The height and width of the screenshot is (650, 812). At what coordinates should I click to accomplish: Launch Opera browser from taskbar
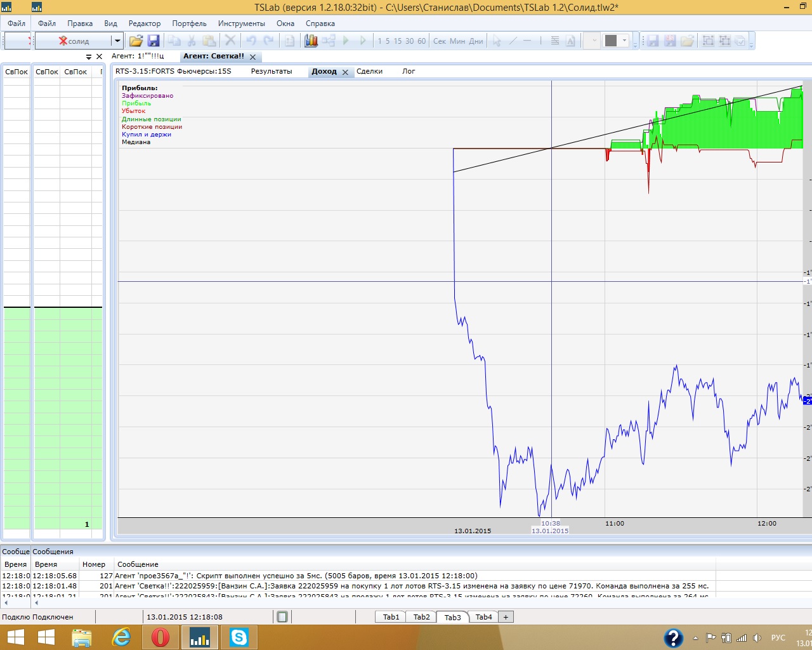point(160,637)
